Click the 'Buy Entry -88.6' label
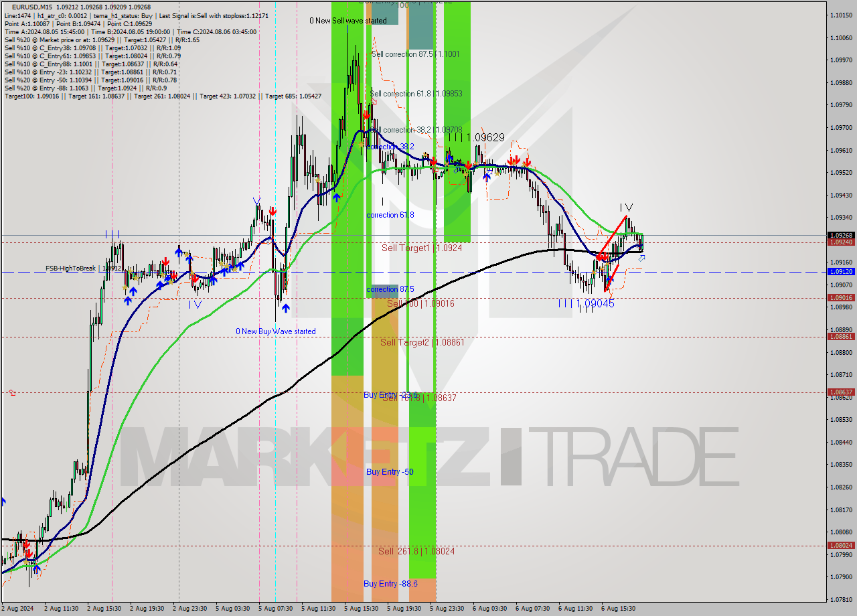Image resolution: width=857 pixels, height=616 pixels. coord(390,584)
